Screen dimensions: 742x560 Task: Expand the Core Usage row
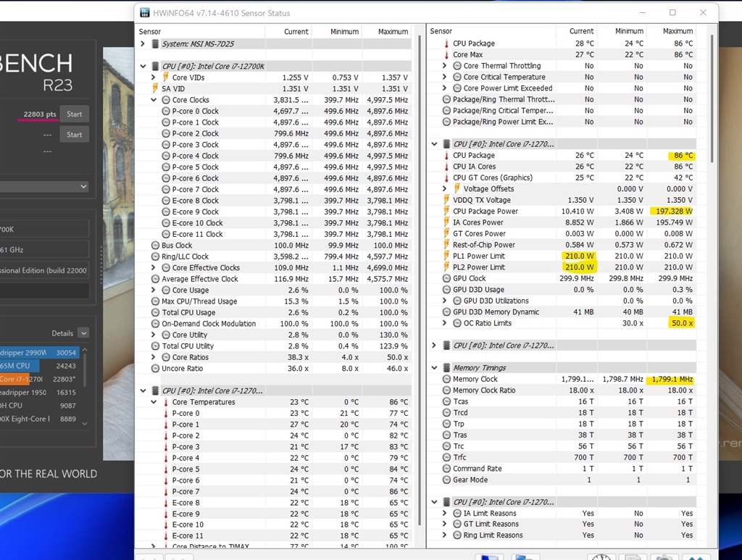[154, 290]
